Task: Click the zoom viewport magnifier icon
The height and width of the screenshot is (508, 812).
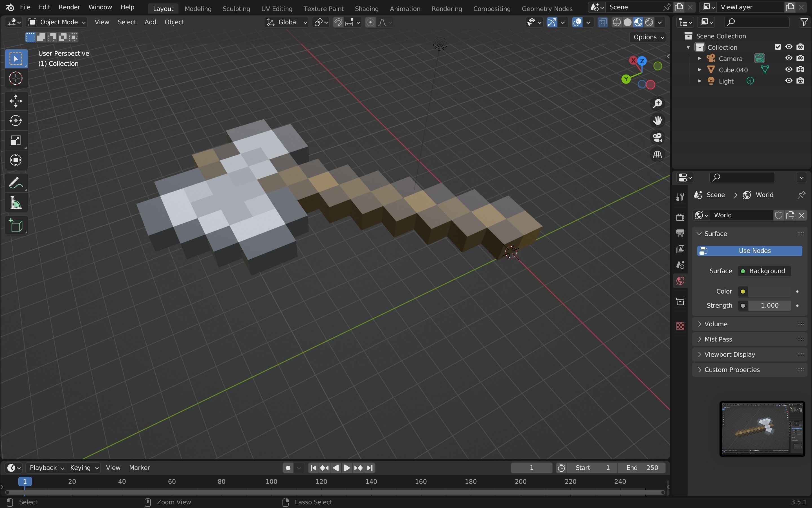Action: (x=657, y=103)
